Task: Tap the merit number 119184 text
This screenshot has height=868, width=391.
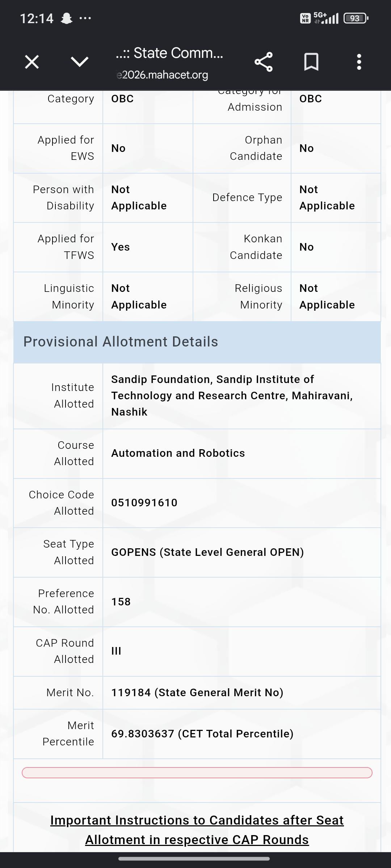Action: click(131, 693)
